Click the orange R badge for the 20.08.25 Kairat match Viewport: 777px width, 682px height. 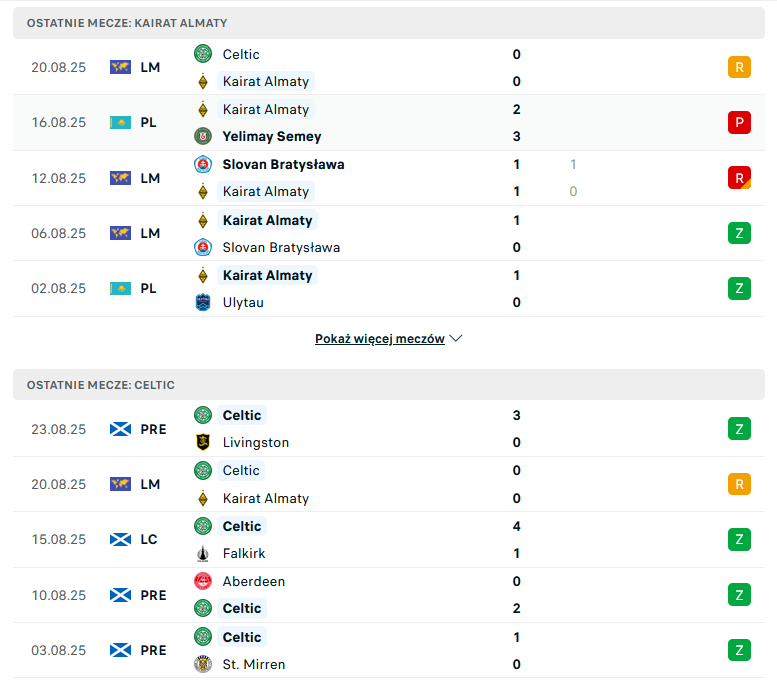pyautogui.click(x=739, y=67)
